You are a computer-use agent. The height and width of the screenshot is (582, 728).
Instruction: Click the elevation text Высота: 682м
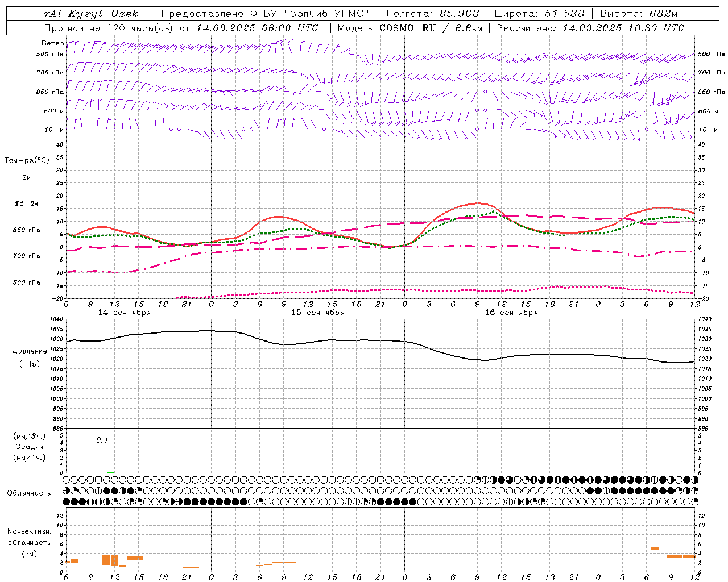click(x=639, y=14)
